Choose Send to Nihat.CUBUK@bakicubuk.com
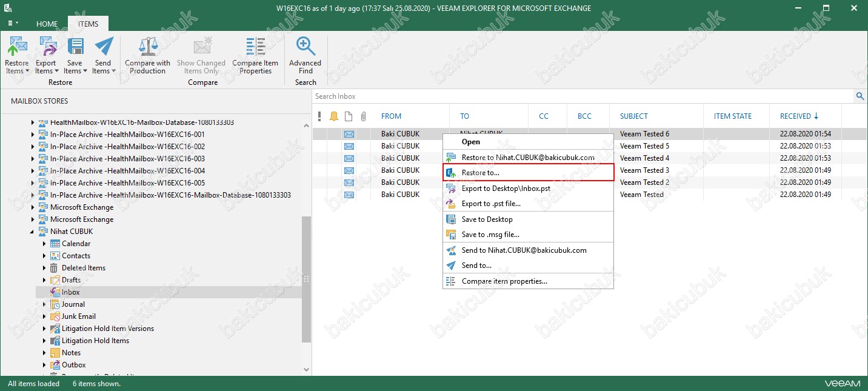The width and height of the screenshot is (868, 391). (529, 250)
